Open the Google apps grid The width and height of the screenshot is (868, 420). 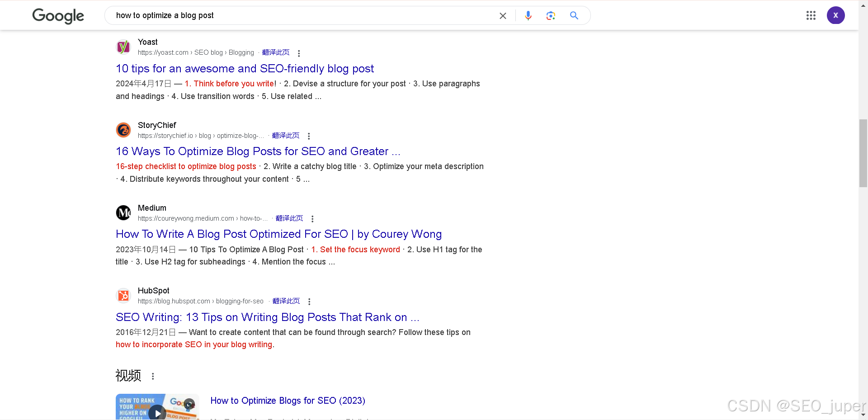811,15
